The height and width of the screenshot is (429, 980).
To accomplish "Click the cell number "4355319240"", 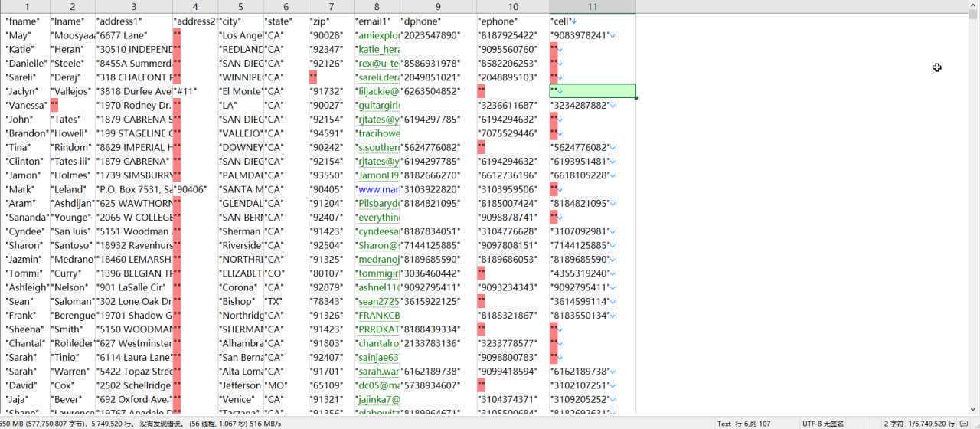I will coord(593,273).
